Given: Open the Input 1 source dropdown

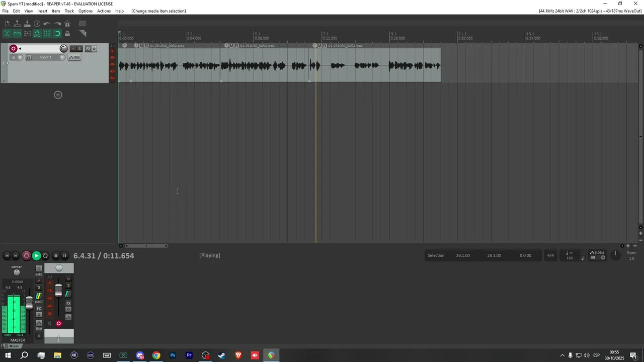Looking at the screenshot, I should 49,57.
